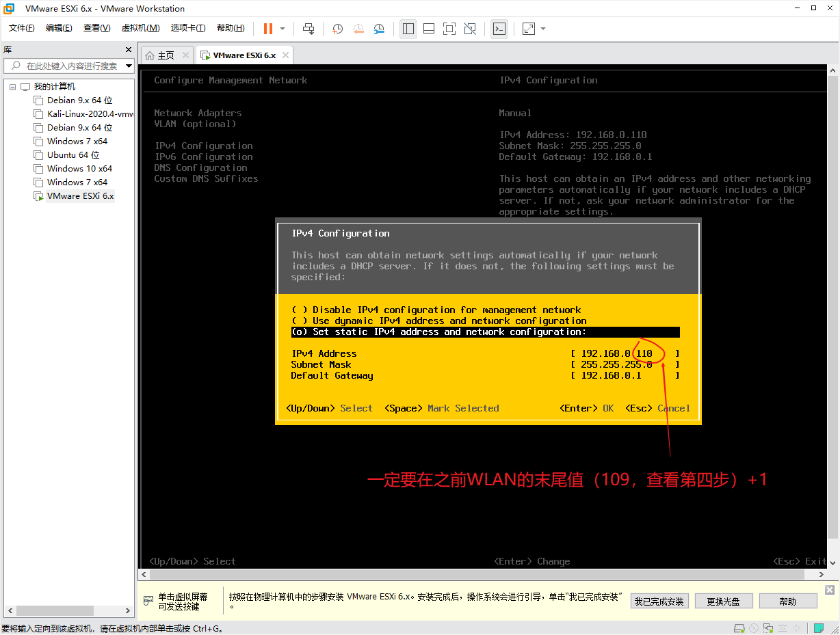
Task: Take a snapshot of this virtual machine
Action: click(x=337, y=29)
